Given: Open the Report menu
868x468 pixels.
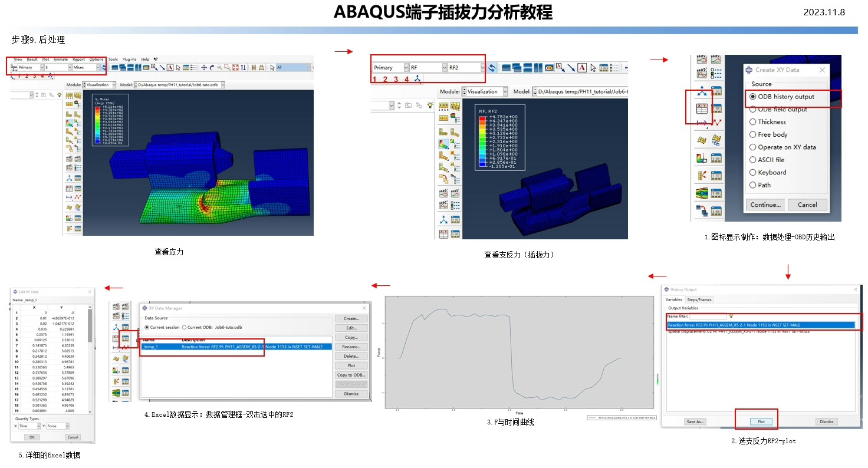Looking at the screenshot, I should [x=78, y=60].
